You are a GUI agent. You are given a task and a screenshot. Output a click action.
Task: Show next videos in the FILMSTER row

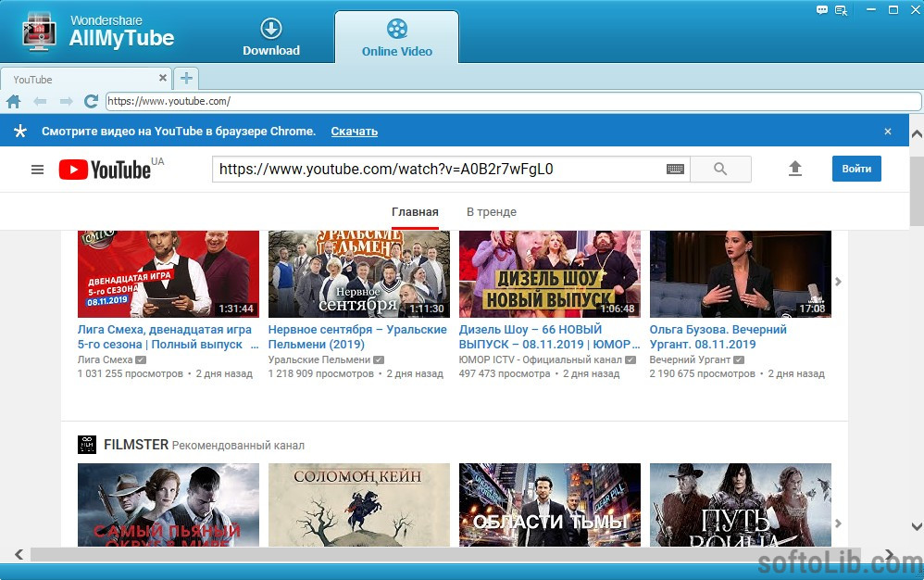coord(838,523)
